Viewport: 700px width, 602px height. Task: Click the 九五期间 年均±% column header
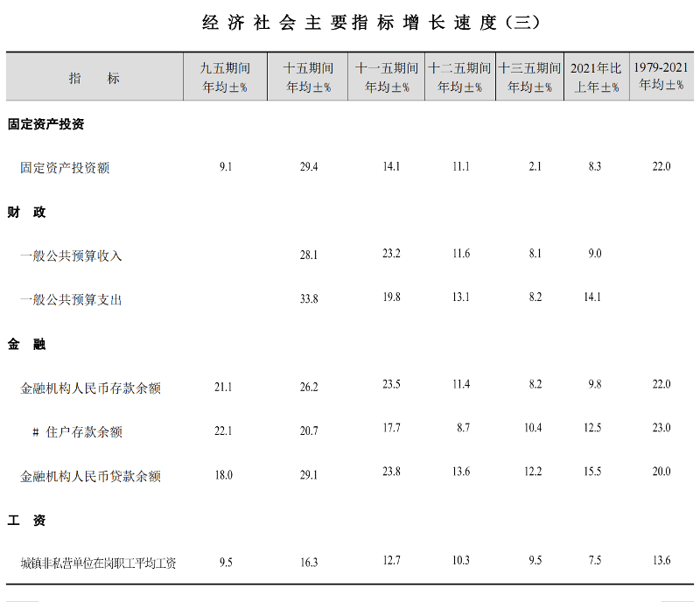(x=225, y=77)
